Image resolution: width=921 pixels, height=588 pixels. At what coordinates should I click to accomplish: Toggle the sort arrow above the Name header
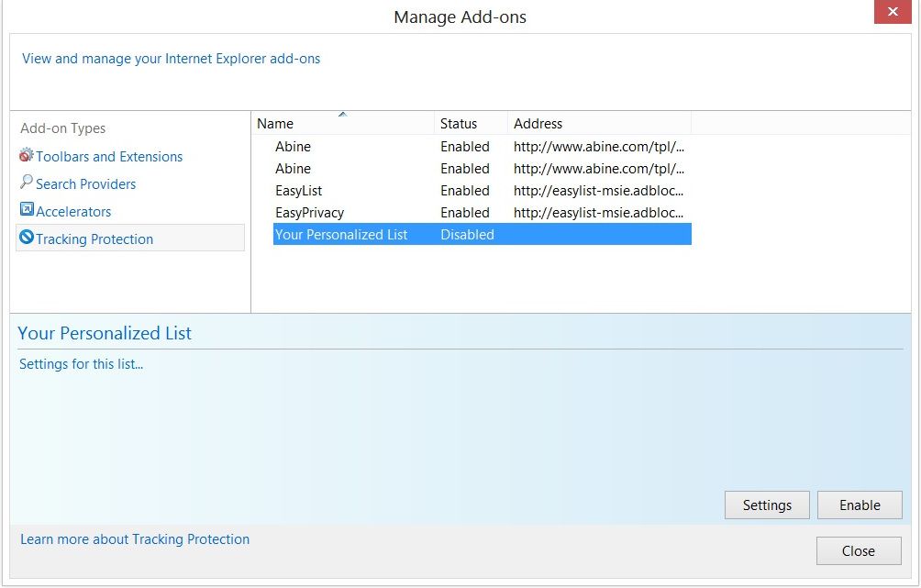(342, 115)
